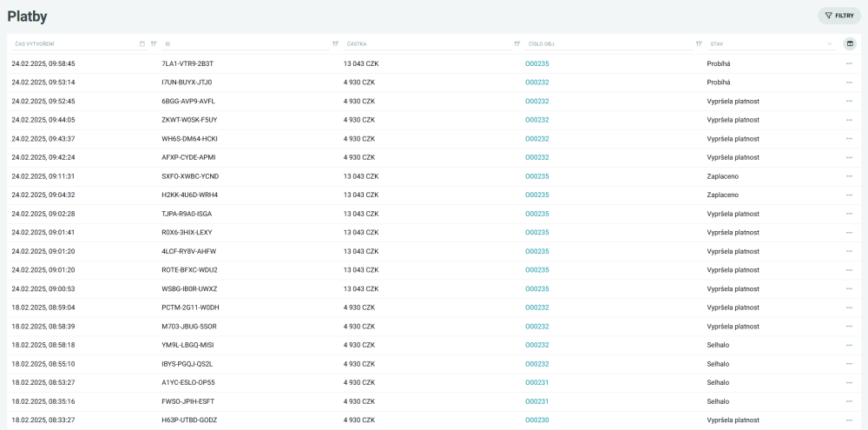Open actions menu for payment I7UN-BUYX-JTJ0
The image size is (868, 430).
tap(849, 83)
